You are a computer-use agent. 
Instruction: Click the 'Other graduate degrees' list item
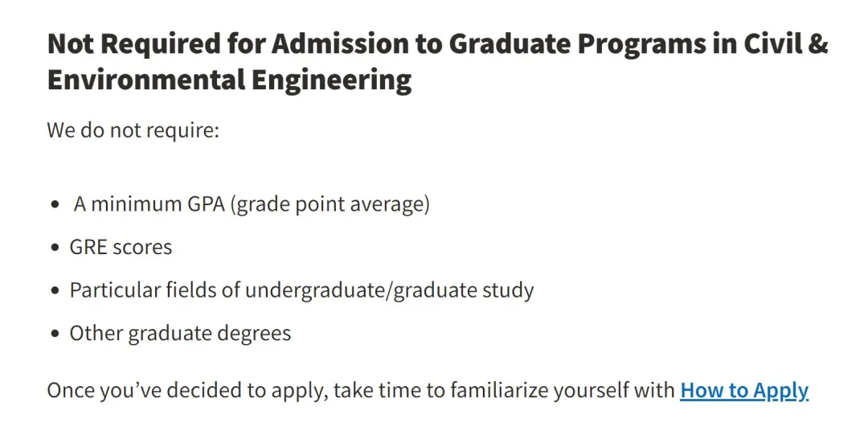[180, 333]
